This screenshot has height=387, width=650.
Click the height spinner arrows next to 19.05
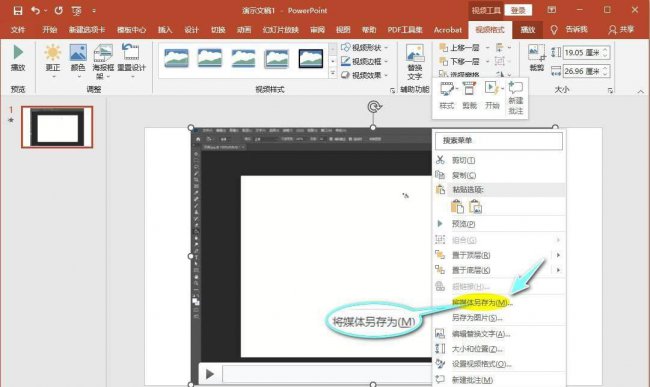[x=606, y=53]
